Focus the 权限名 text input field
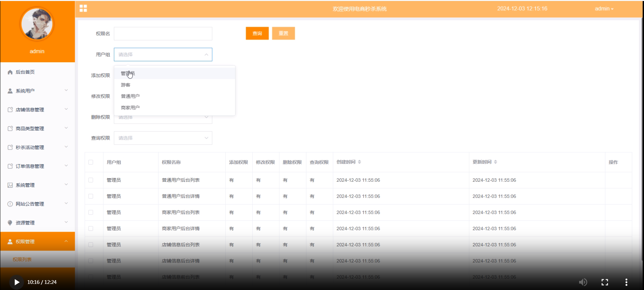 point(163,34)
